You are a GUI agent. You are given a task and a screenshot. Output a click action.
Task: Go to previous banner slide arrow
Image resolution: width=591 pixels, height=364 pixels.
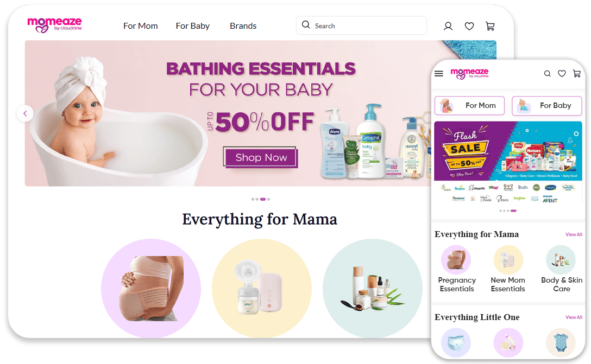(x=25, y=113)
